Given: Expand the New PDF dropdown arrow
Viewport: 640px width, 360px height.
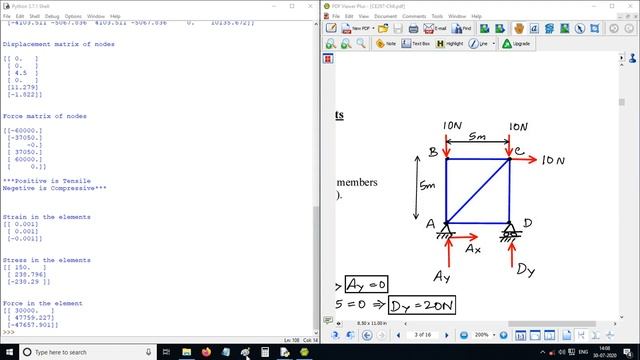Looking at the screenshot, I should (373, 28).
